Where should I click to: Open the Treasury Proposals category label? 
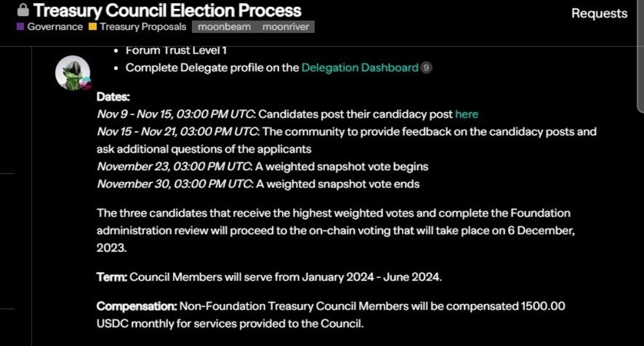(x=143, y=27)
